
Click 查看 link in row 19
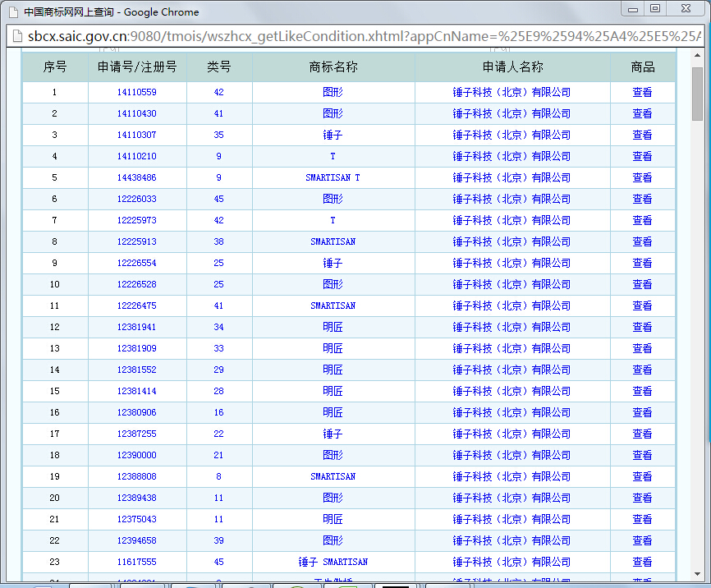coord(642,476)
